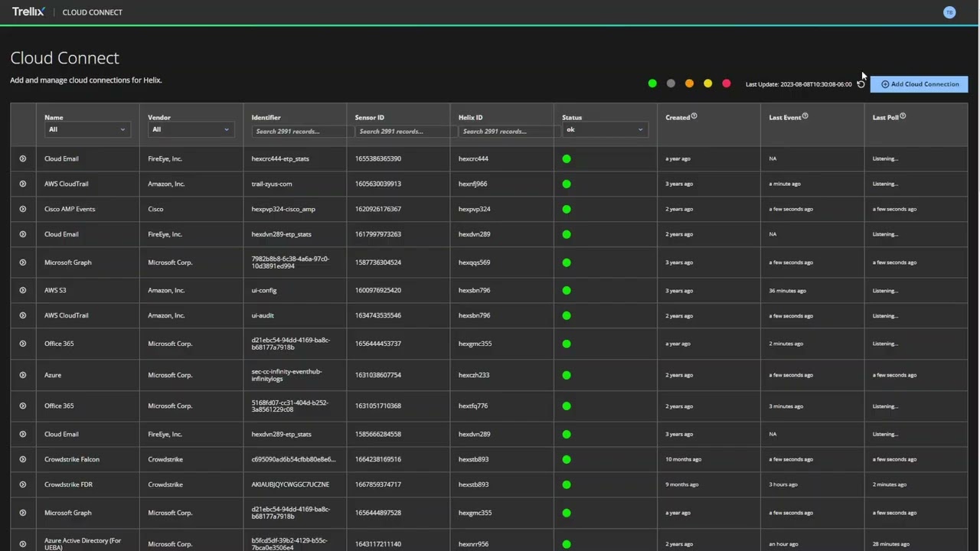Click the info icon next to Created
The image size is (980, 551).
694,116
